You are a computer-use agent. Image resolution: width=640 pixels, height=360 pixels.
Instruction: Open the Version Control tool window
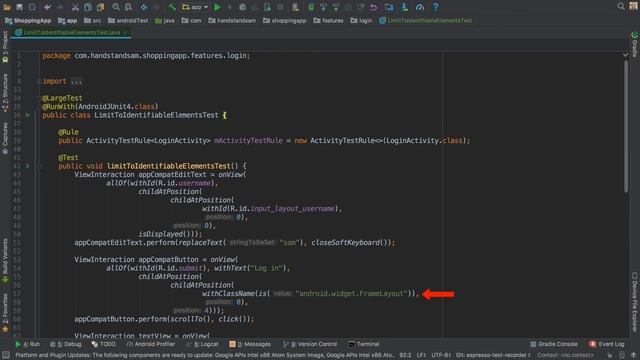tap(310, 344)
